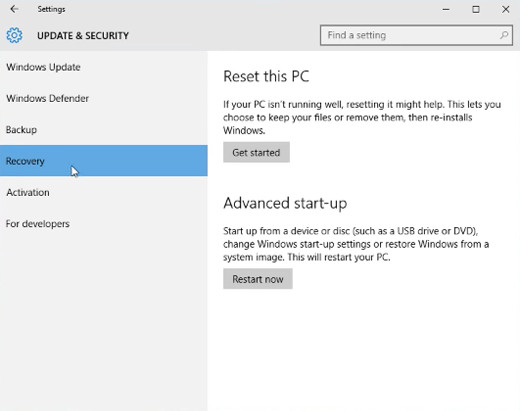The width and height of the screenshot is (520, 411).
Task: Click the Reset this PC heading
Action: pyautogui.click(x=266, y=76)
